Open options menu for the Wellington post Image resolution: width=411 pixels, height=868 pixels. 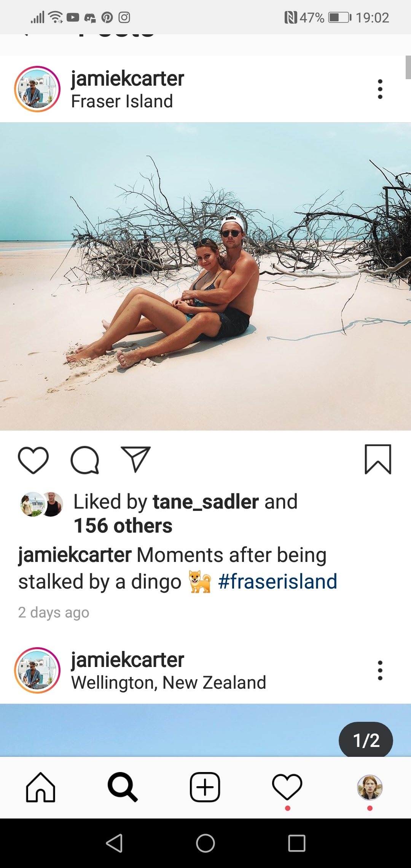tap(380, 670)
